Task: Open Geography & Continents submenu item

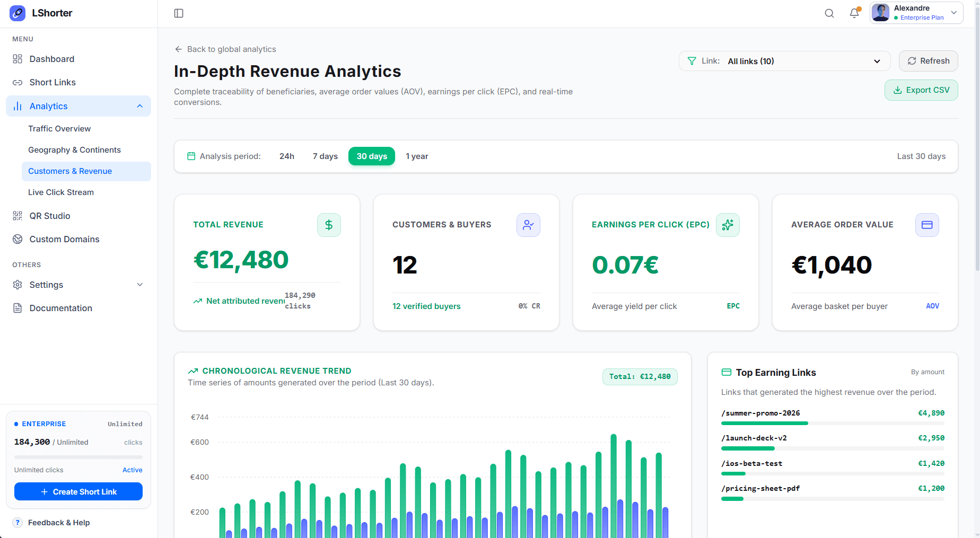Action: (86, 150)
